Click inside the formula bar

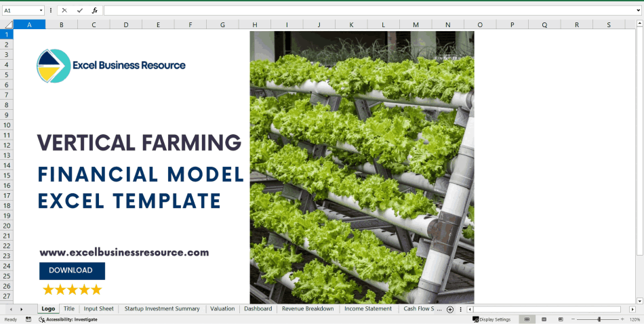click(369, 10)
